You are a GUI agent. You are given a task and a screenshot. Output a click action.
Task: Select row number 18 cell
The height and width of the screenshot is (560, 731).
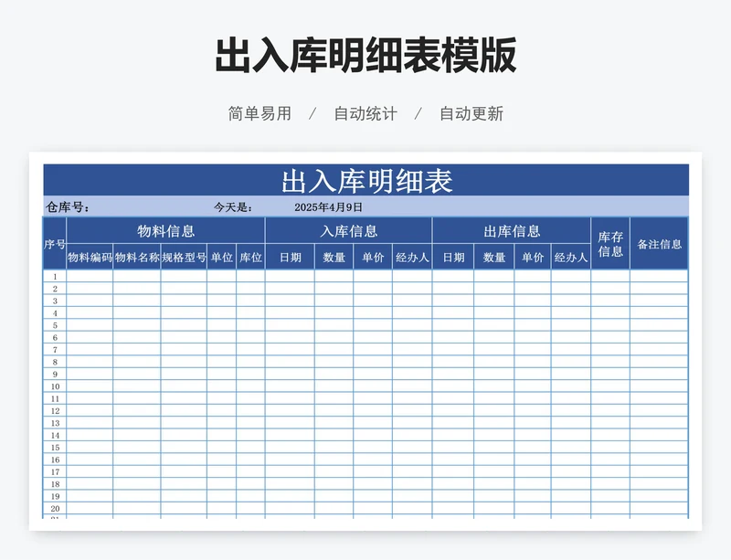[x=55, y=484]
